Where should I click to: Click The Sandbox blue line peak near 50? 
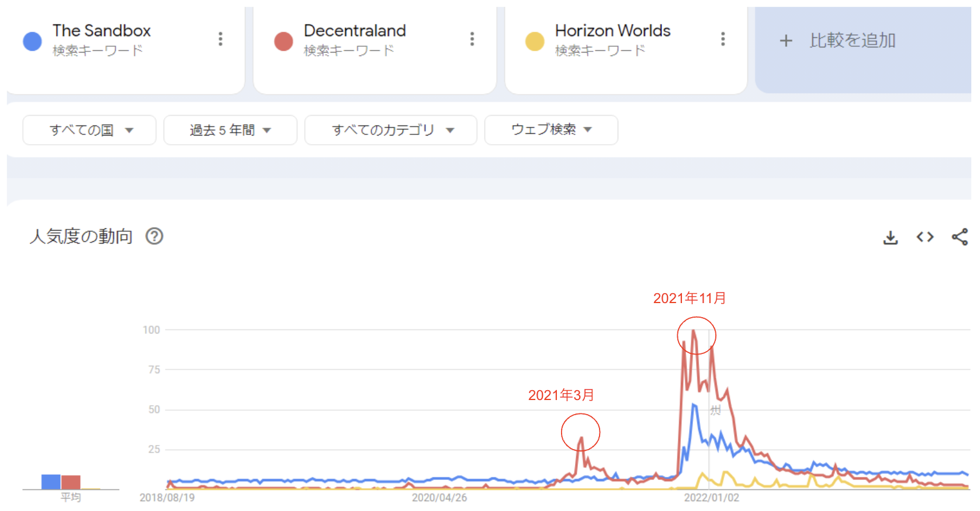click(694, 405)
